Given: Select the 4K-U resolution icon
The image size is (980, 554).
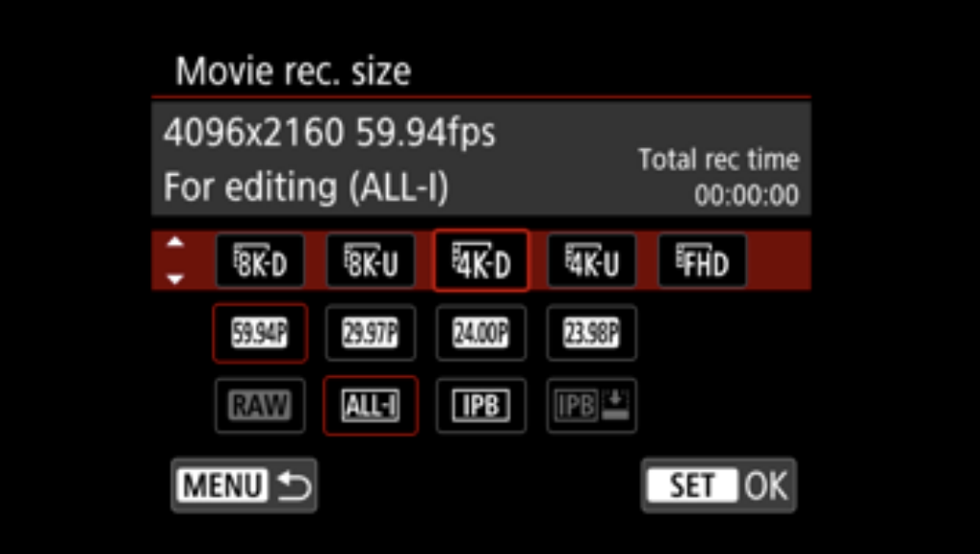Looking at the screenshot, I should 592,261.
